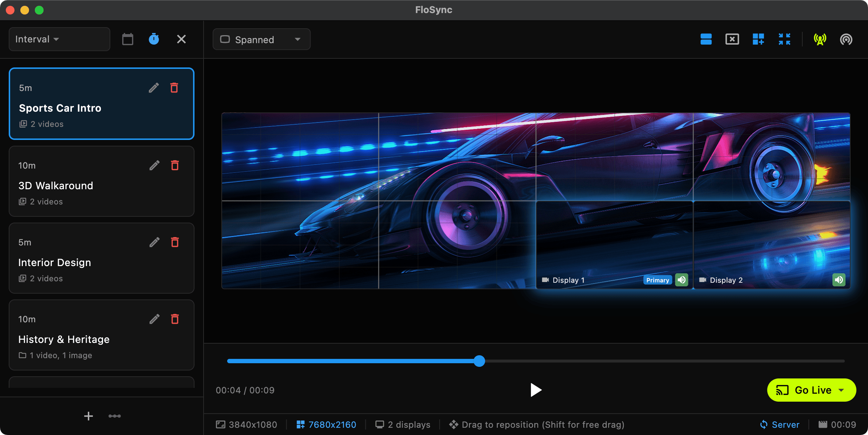The image size is (868, 435).
Task: Toggle Primary status of Display 1
Action: [658, 279]
